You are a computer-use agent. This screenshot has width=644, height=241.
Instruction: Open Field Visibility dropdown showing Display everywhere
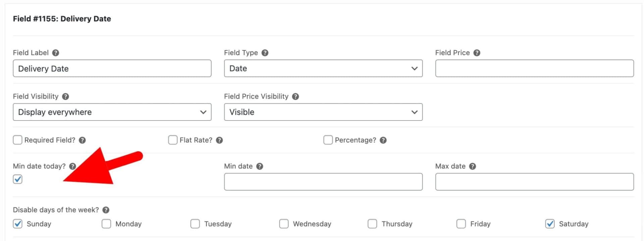(112, 112)
